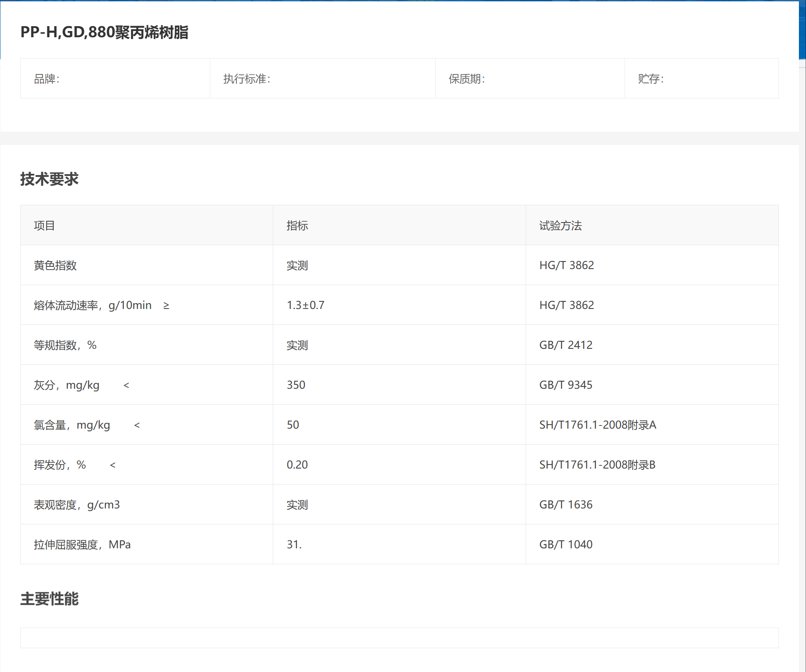
Task: Click the 保质期 field label
Action: [467, 79]
